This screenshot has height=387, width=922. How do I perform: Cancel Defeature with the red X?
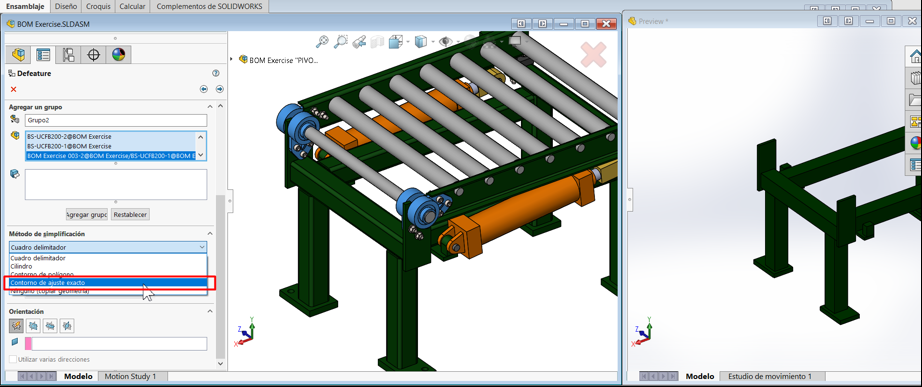(14, 89)
